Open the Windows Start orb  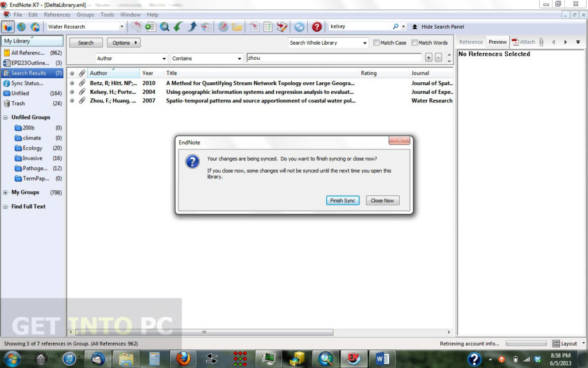[x=13, y=359]
